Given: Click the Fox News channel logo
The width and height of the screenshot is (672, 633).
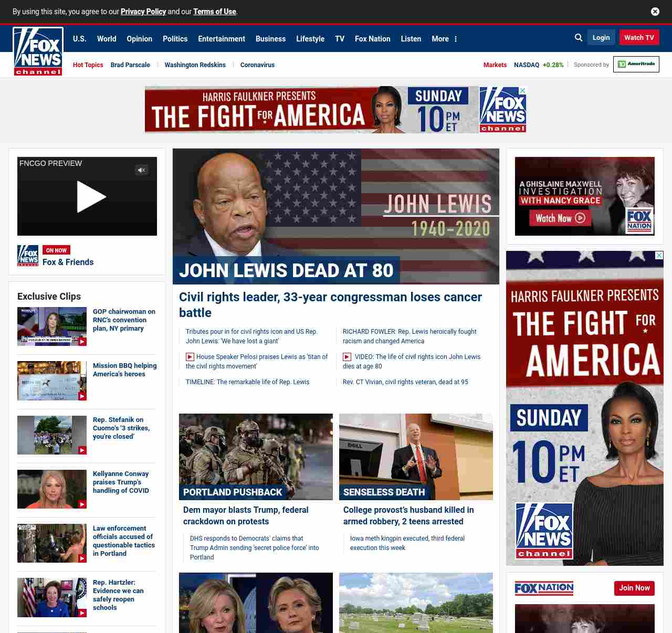Looking at the screenshot, I should coord(38,51).
